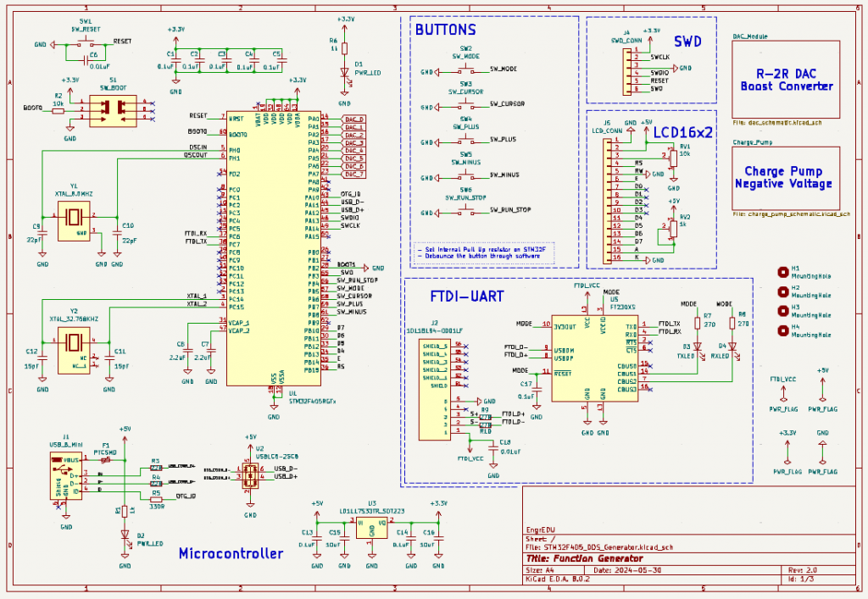Click the D1 PWR_LED diode near +3.3V

(x=345, y=73)
